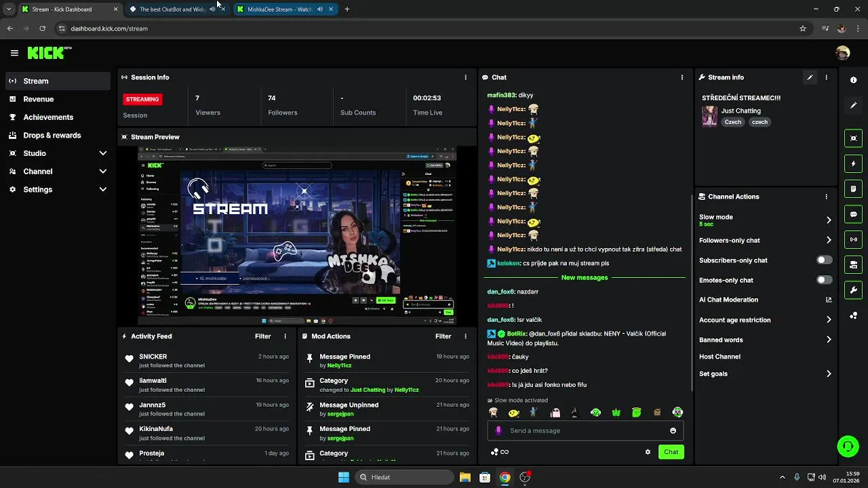Open Account age restriction options arrow
The image size is (868, 488).
tap(829, 320)
